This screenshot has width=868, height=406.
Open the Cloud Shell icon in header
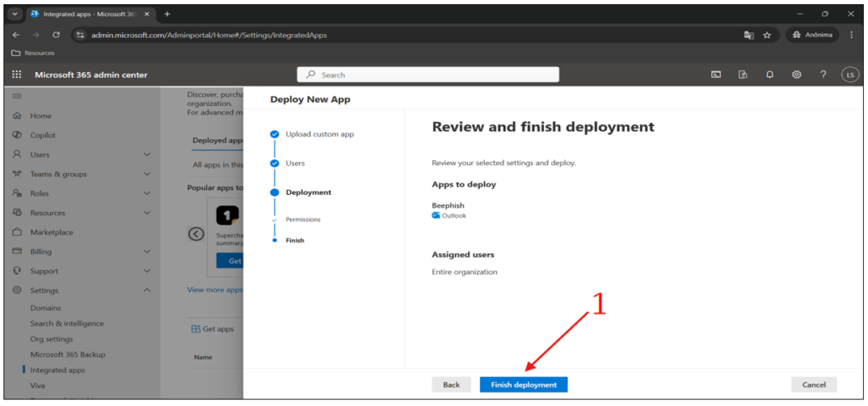pos(715,75)
